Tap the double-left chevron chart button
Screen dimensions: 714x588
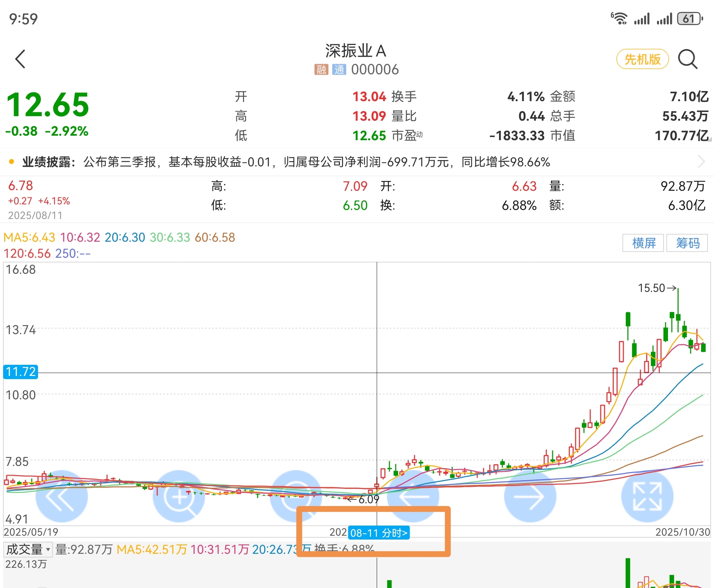(62, 496)
